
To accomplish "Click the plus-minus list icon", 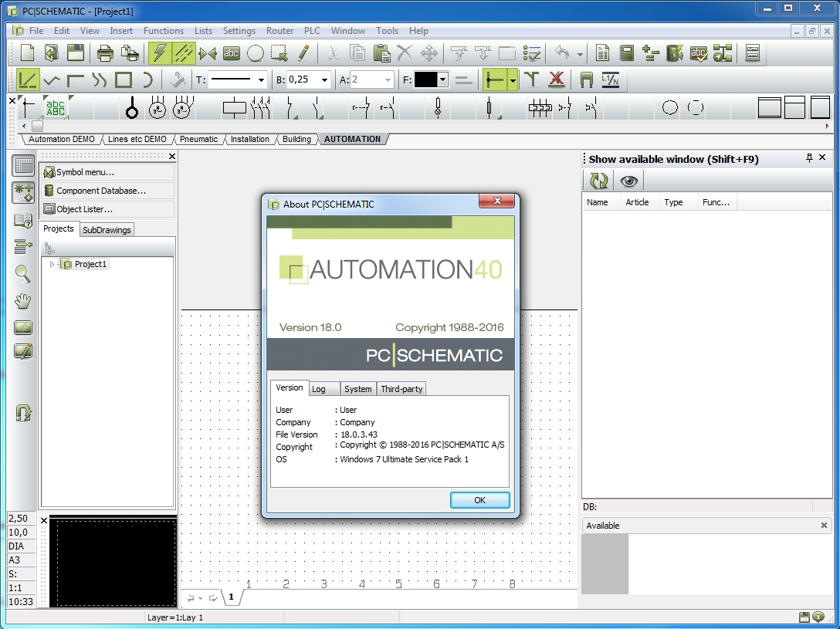I will (x=650, y=53).
